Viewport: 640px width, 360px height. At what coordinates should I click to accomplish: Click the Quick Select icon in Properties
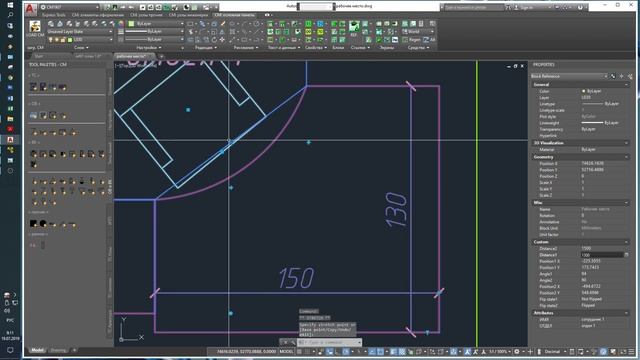630,76
